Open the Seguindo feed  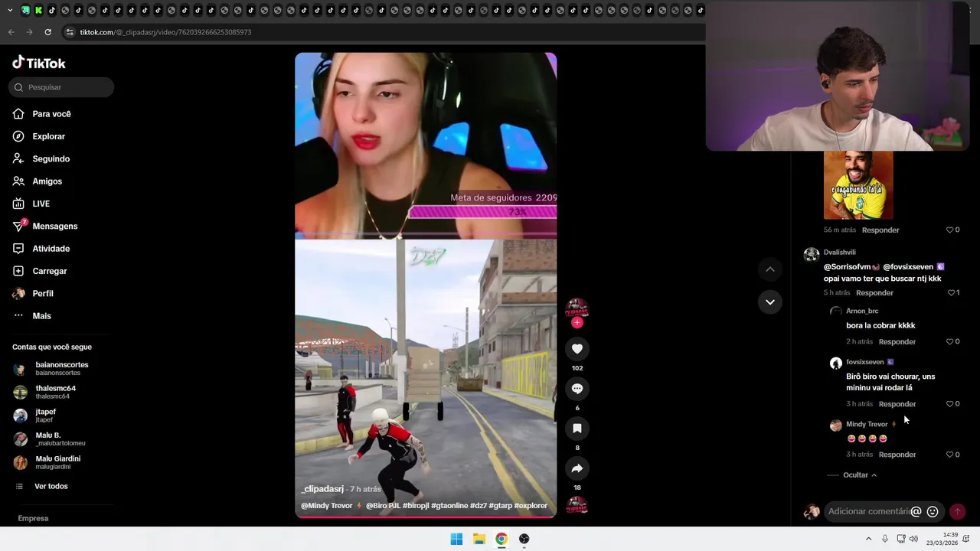[51, 158]
